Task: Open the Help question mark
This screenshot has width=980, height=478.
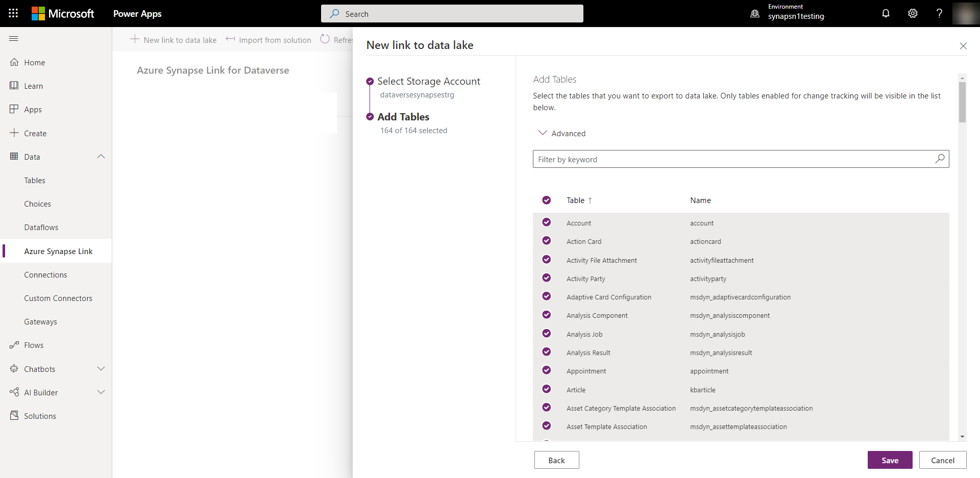Action: pos(939,13)
